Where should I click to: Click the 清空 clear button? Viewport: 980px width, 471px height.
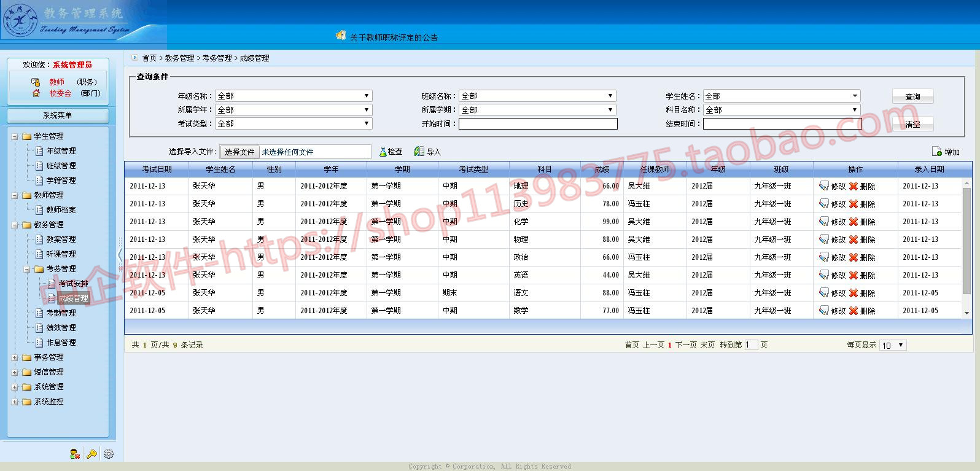point(912,124)
